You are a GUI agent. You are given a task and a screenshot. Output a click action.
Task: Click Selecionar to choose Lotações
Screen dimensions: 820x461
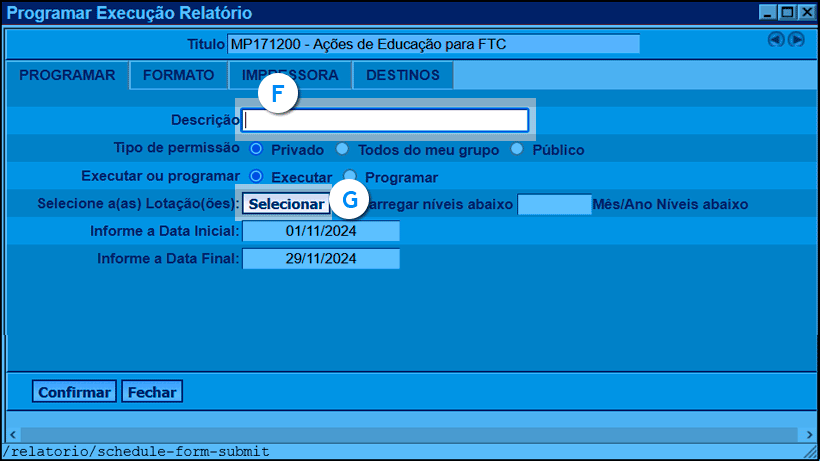click(286, 204)
